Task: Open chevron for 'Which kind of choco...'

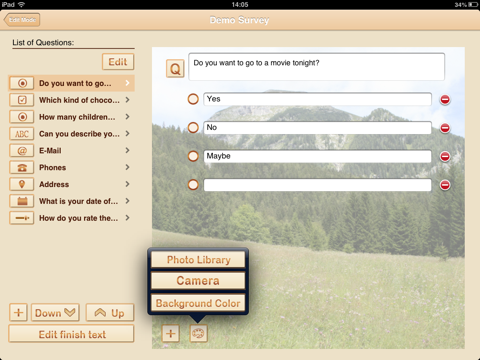Action: pyautogui.click(x=127, y=100)
